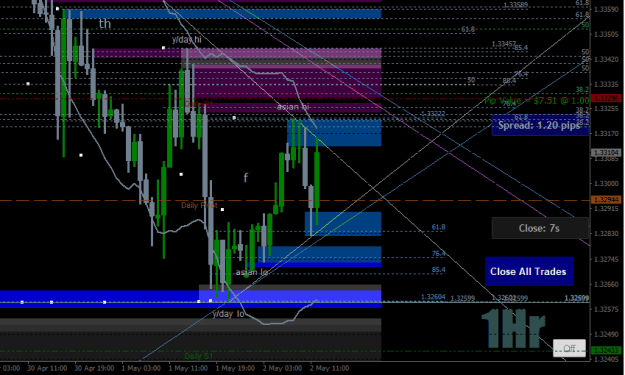Click the 1 May 03:00 time label

click(x=141, y=368)
